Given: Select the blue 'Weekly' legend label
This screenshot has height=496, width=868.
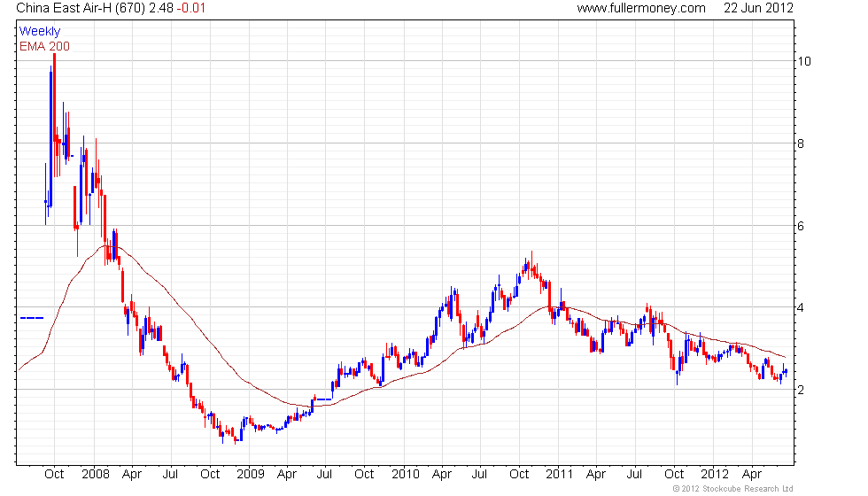Looking at the screenshot, I should pos(39,32).
